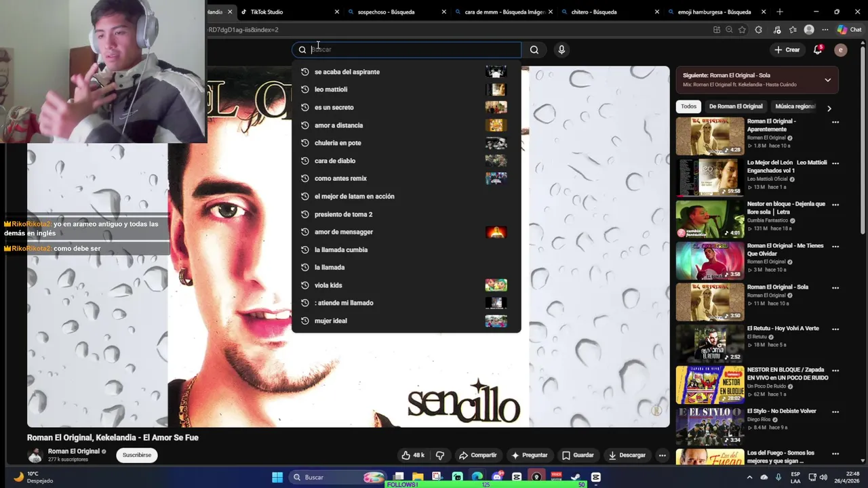This screenshot has height=488, width=868.
Task: Click the zoom magnifier icon in address bar
Action: (729, 30)
